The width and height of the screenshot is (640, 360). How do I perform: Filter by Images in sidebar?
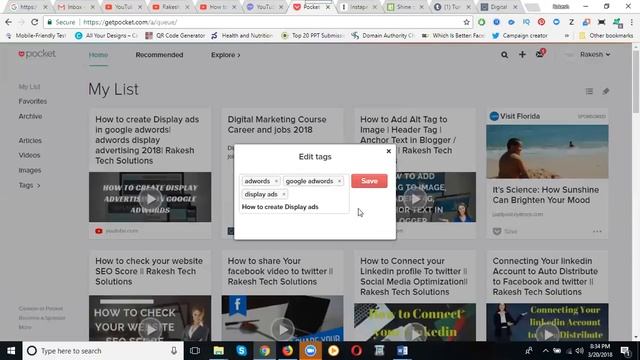[30, 170]
